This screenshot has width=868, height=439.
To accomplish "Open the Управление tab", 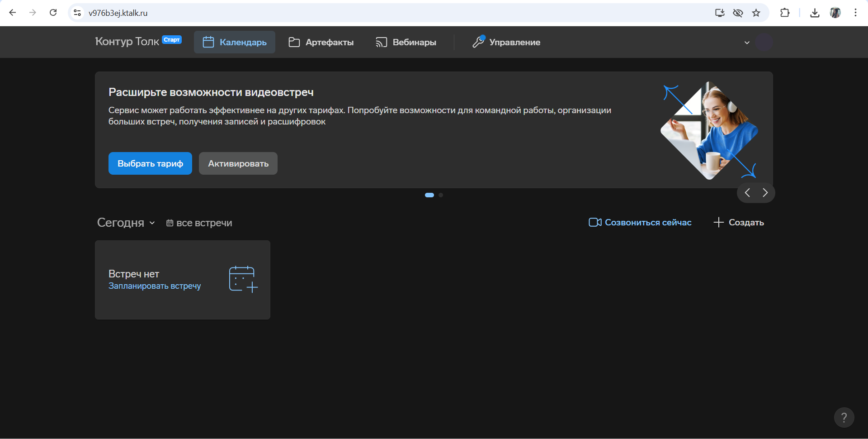I will 506,42.
